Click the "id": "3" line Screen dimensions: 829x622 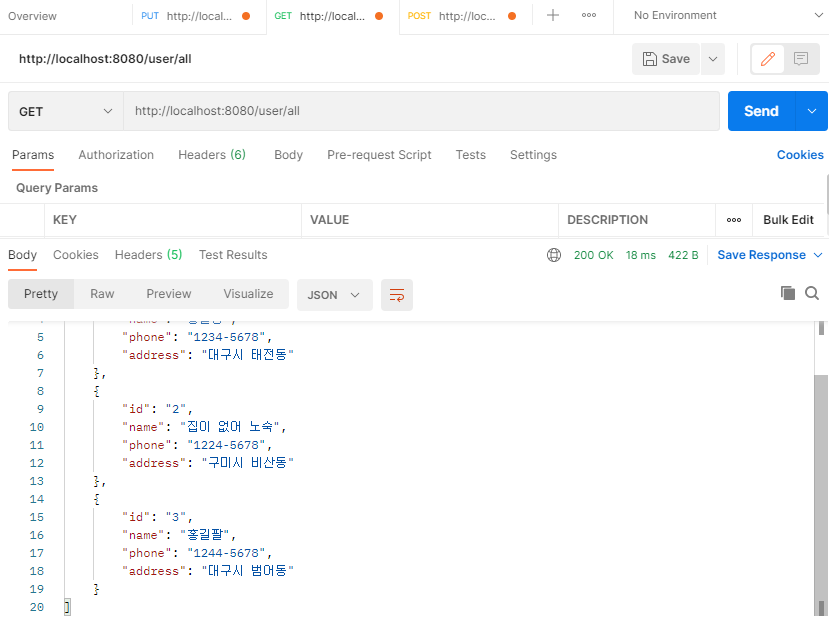(x=157, y=517)
